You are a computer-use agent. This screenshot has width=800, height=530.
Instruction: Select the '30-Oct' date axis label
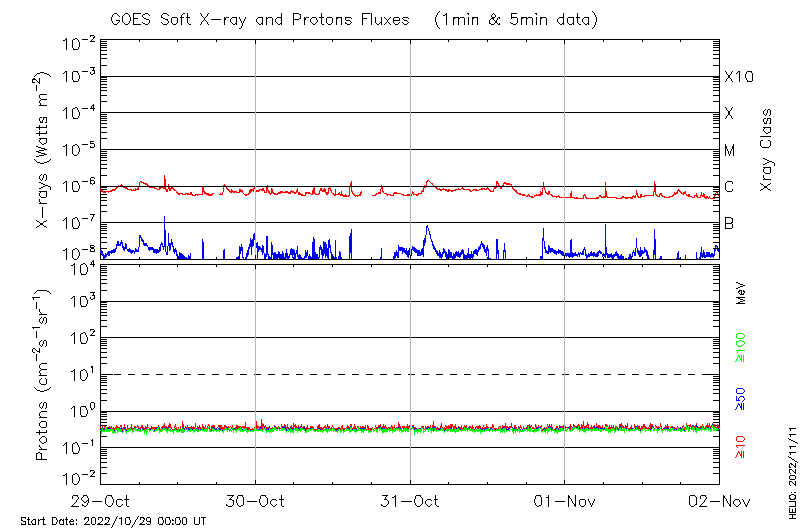point(256,500)
